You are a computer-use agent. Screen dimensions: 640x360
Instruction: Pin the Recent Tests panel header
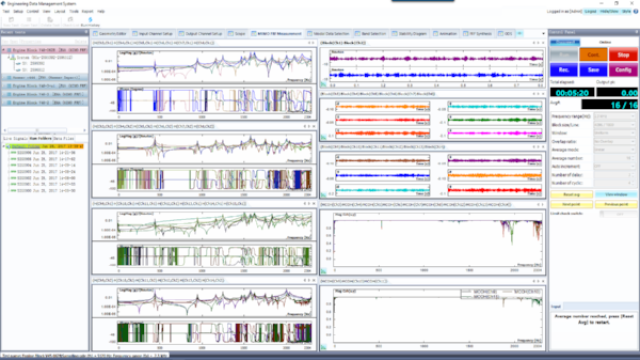[x=86, y=32]
